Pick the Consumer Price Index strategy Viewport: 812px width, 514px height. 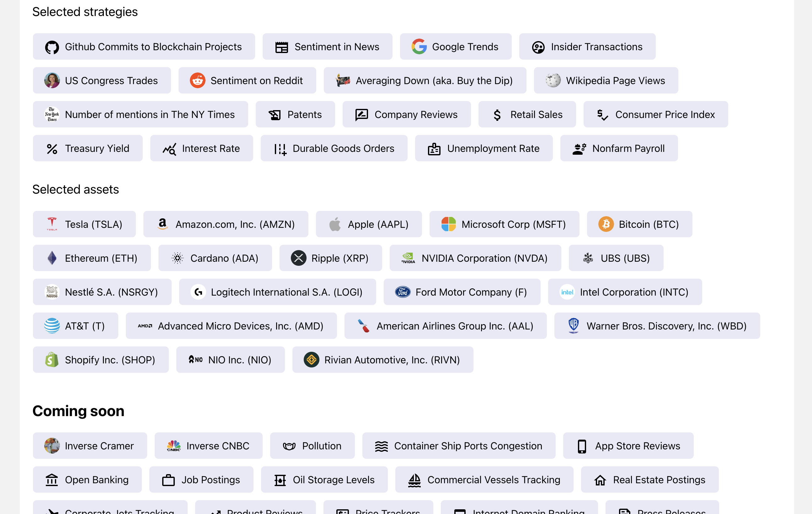point(655,115)
